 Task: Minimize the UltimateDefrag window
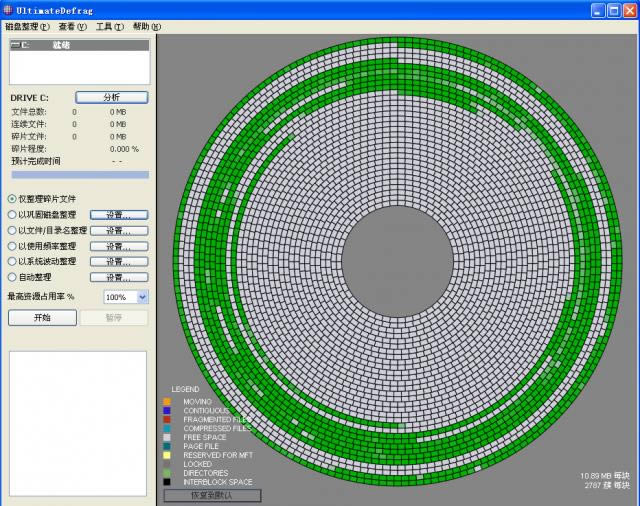tap(598, 10)
